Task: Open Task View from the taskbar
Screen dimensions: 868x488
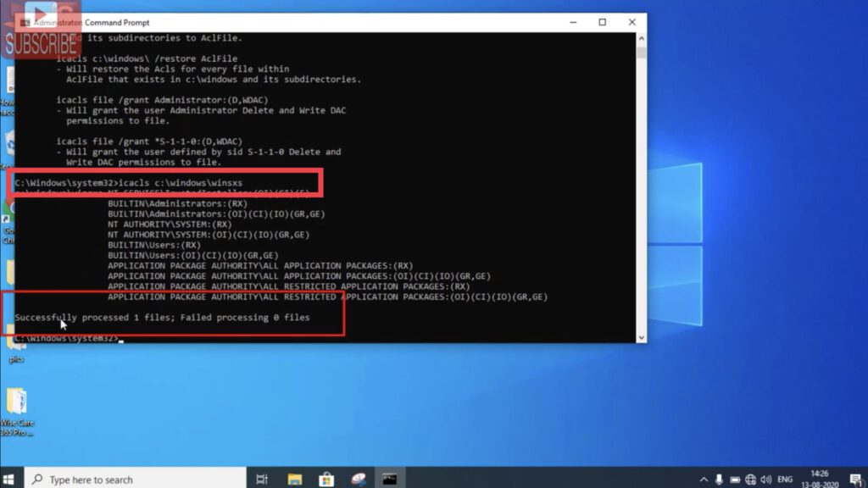Action: [x=262, y=480]
